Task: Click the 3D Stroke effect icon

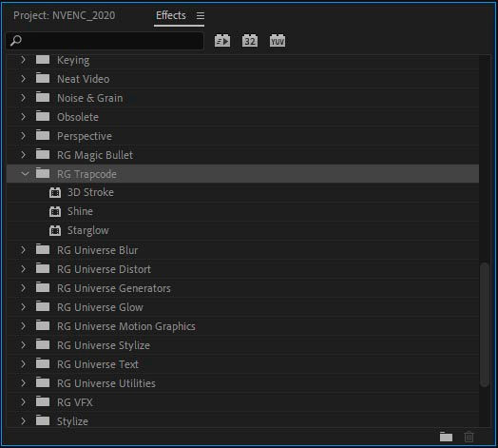Action: (x=55, y=192)
